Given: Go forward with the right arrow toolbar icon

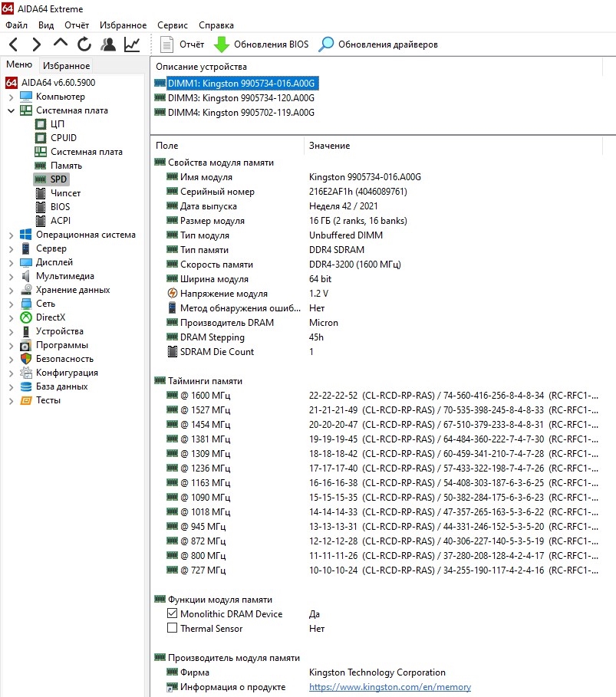Looking at the screenshot, I should (x=37, y=44).
